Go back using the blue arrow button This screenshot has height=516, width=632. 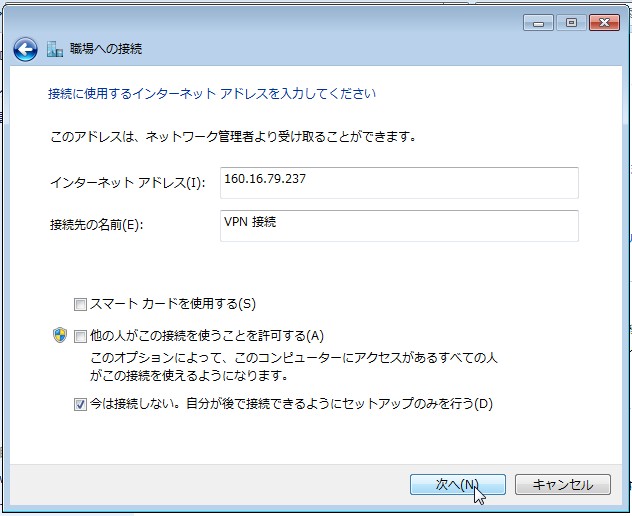[25, 49]
